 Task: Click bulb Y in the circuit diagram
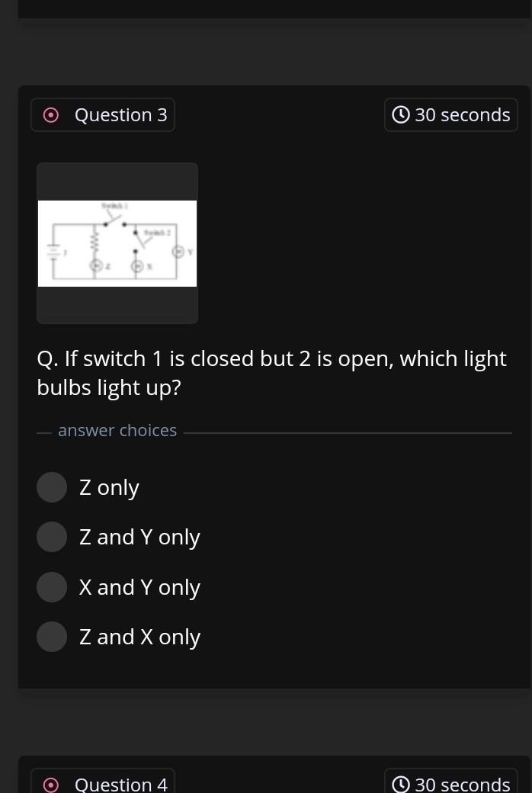(x=178, y=252)
